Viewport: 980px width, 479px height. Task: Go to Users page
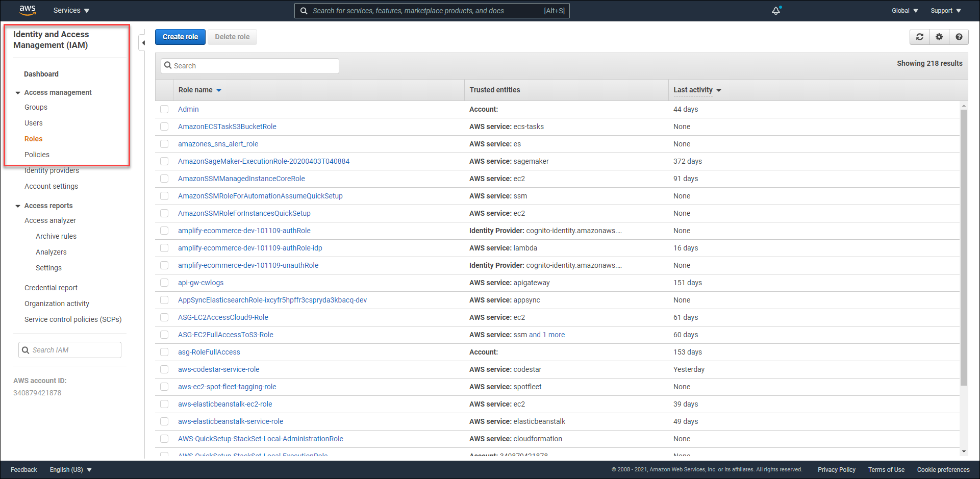pos(34,123)
